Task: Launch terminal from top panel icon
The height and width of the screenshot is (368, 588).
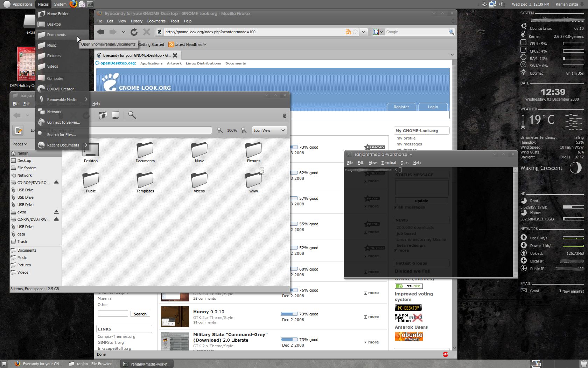Action: (x=90, y=4)
